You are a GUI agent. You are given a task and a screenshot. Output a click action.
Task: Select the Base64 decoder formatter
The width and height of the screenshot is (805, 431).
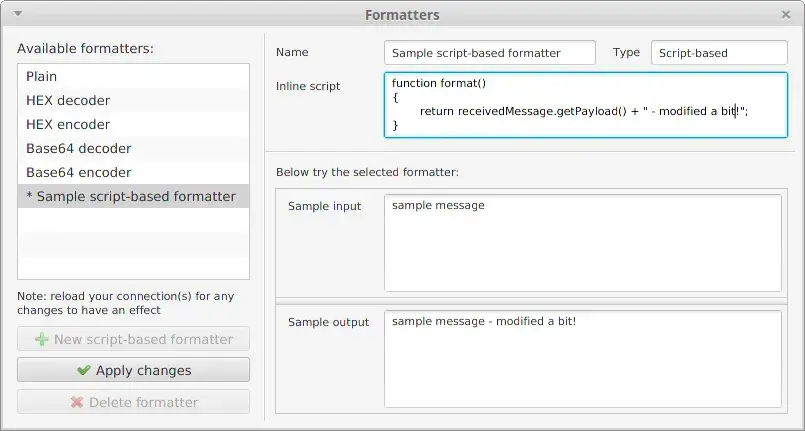coord(133,149)
